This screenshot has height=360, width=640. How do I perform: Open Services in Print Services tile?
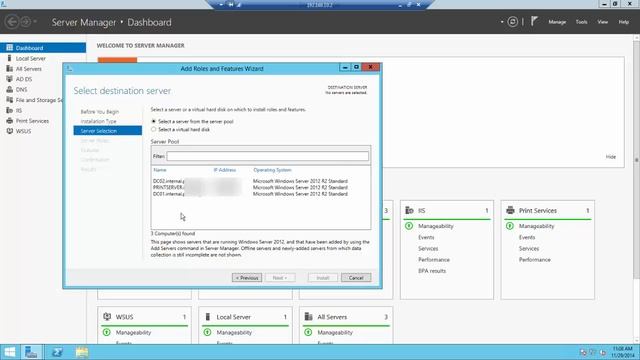529,248
